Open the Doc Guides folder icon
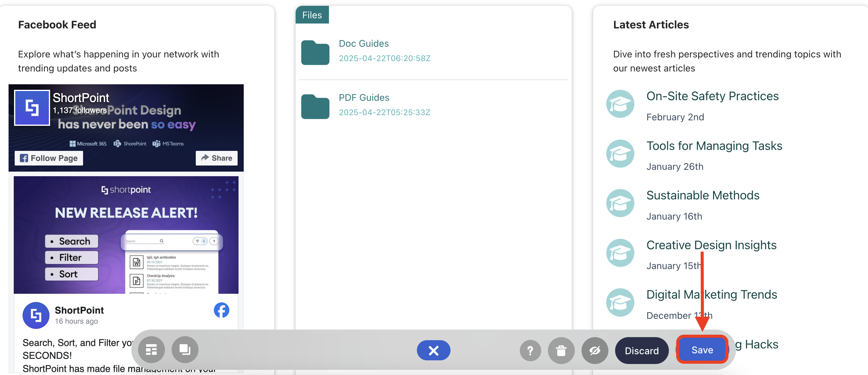 click(x=315, y=53)
